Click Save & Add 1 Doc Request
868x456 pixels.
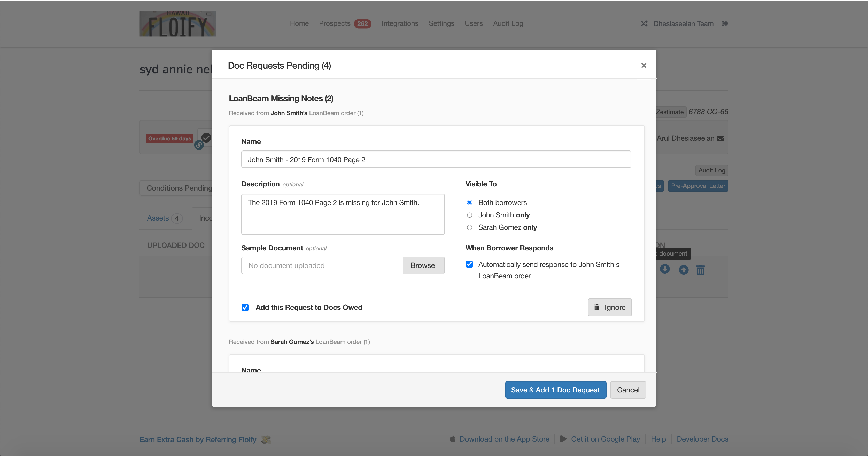[x=555, y=390]
